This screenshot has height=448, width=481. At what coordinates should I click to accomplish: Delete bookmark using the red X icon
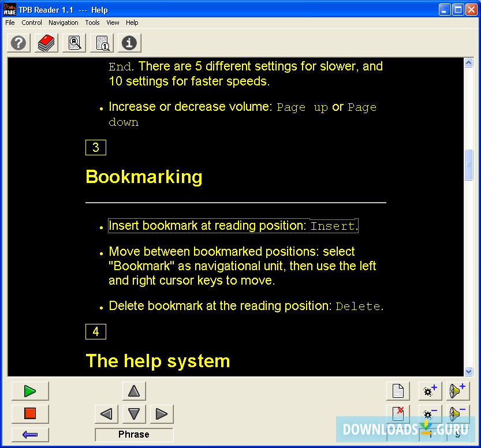[x=398, y=414]
